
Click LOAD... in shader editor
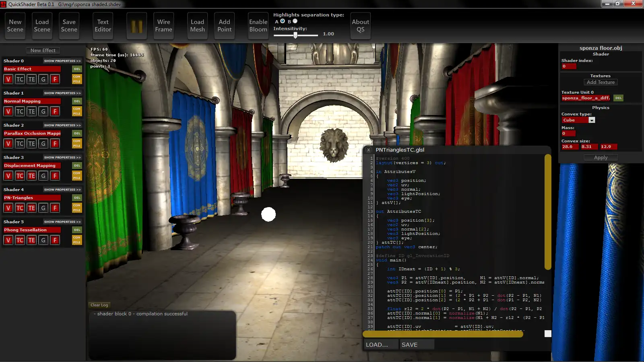[x=381, y=345]
